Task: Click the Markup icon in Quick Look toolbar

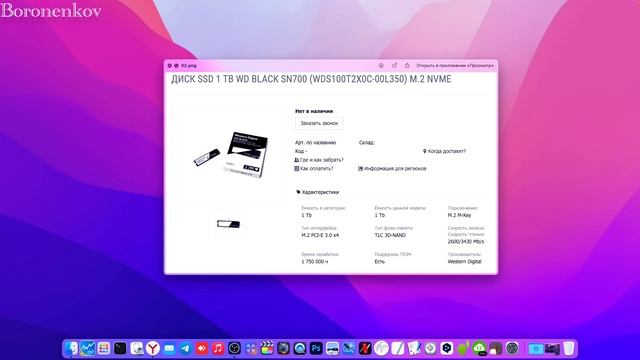Action: (x=381, y=65)
